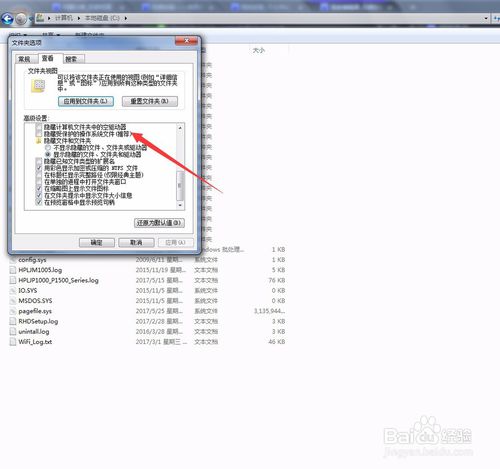Click the pagefile.sys file icon

pos(13,311)
